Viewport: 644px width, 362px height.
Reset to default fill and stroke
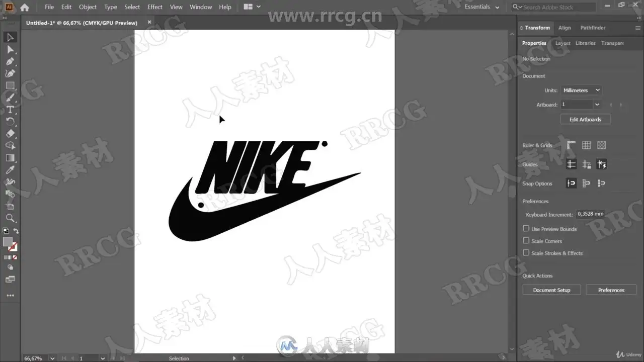[x=6, y=231]
